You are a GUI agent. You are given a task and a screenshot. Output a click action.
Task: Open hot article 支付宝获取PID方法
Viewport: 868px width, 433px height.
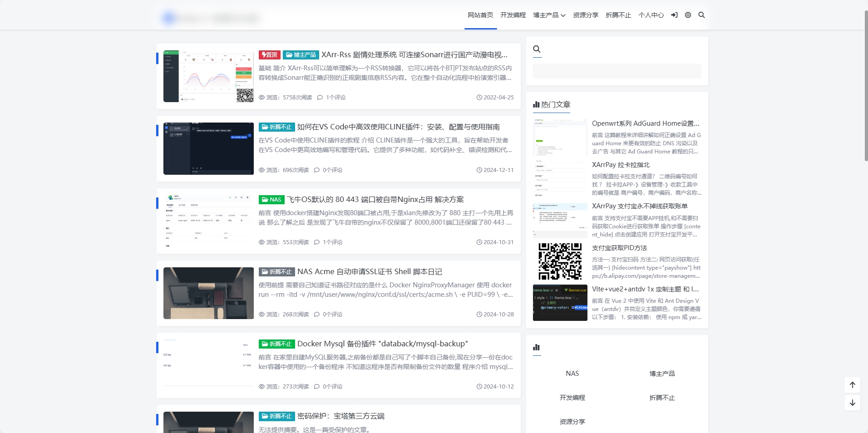pyautogui.click(x=620, y=248)
